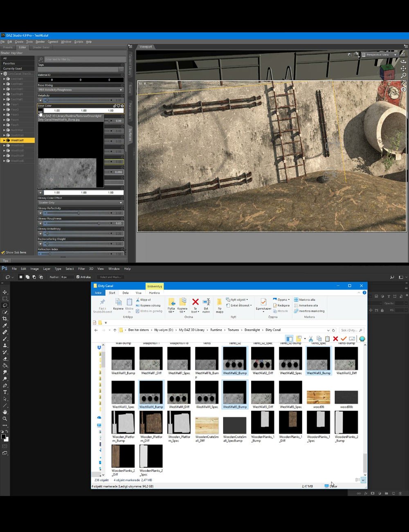
Task: Click Photoshop foreground color swatch
Action: tap(3, 437)
